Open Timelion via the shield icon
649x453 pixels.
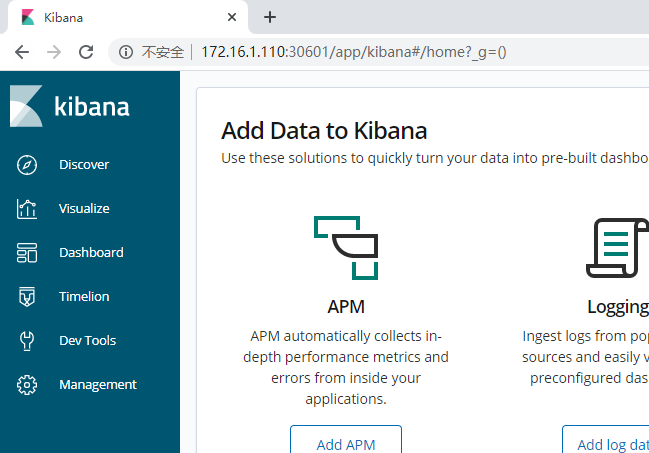click(x=27, y=296)
